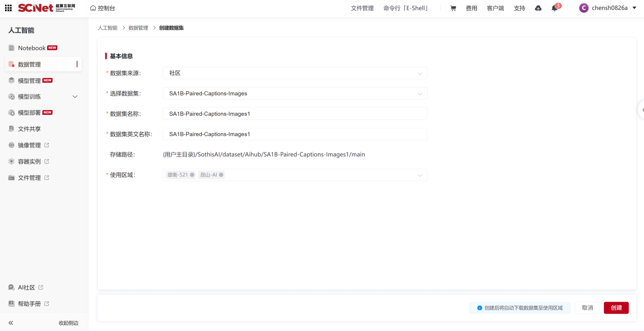
Task: Open the notifications bell icon
Action: pyautogui.click(x=554, y=8)
